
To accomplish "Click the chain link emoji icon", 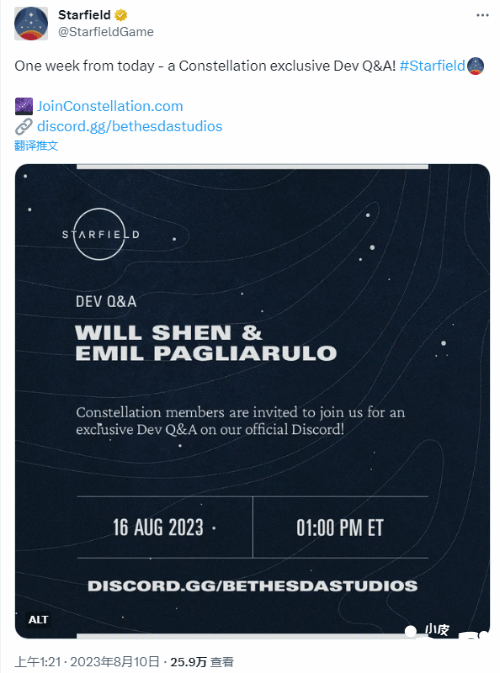I will pos(24,126).
